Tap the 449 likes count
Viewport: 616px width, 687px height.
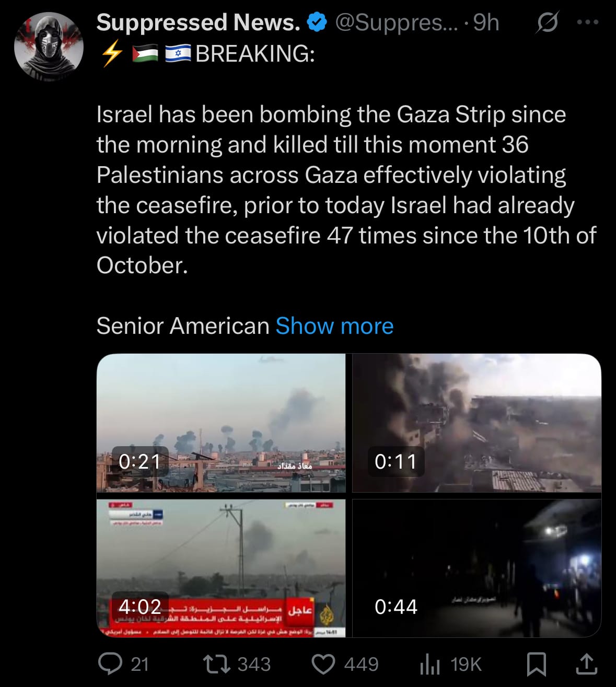[361, 664]
